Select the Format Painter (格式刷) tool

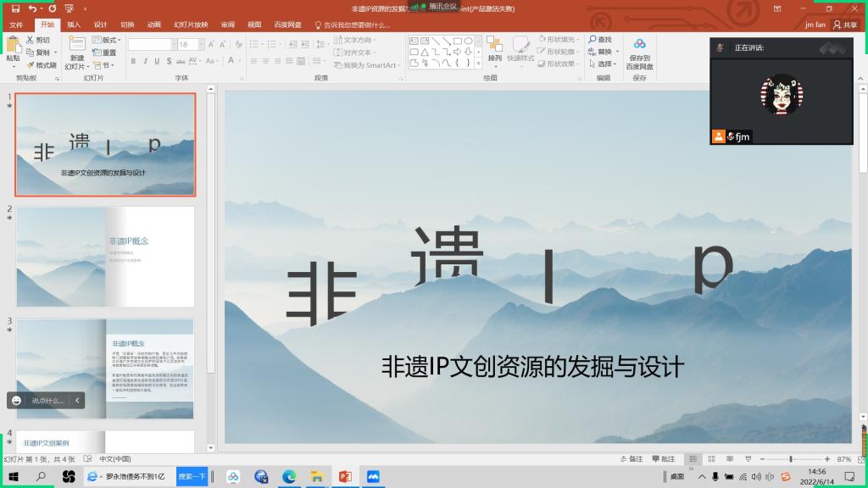41,65
